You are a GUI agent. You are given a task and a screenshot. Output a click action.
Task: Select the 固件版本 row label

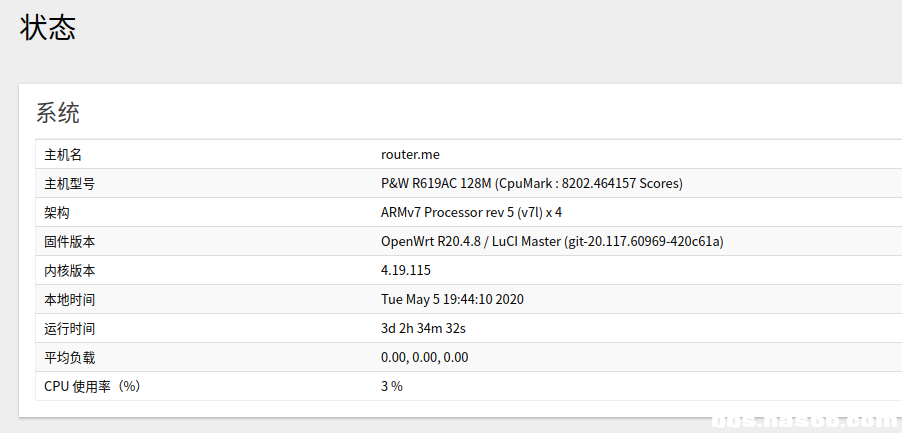[70, 242]
